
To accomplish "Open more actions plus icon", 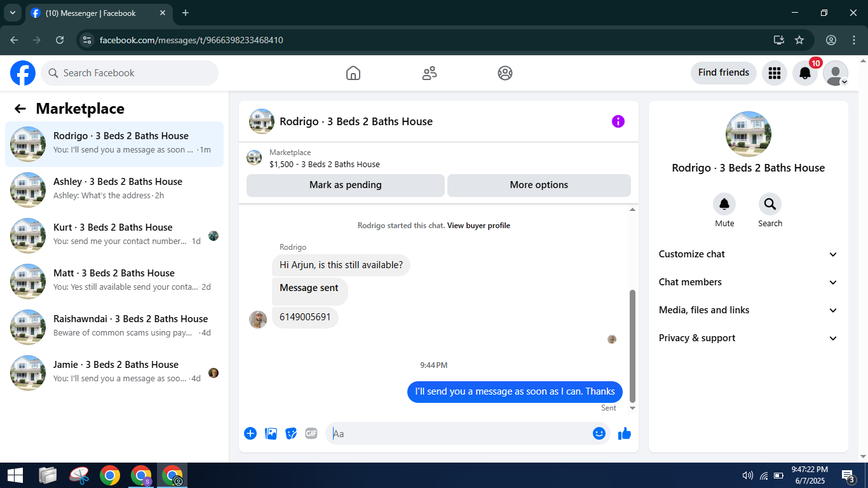I will point(250,433).
